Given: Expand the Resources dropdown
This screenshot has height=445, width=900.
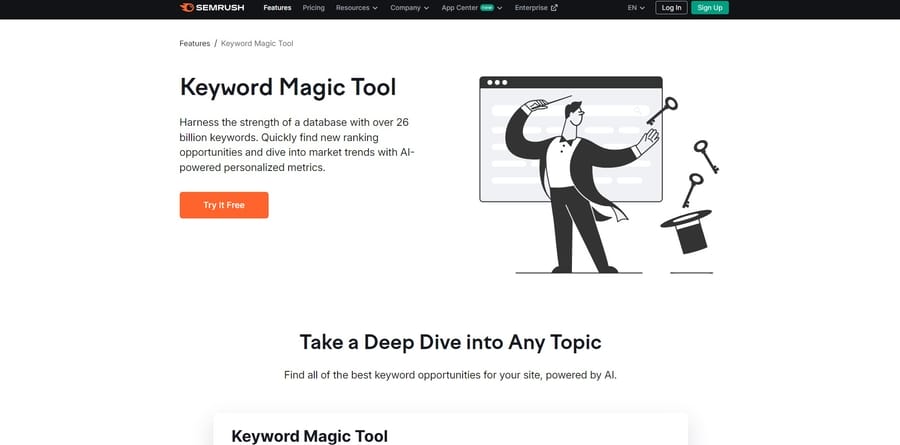Looking at the screenshot, I should (356, 7).
